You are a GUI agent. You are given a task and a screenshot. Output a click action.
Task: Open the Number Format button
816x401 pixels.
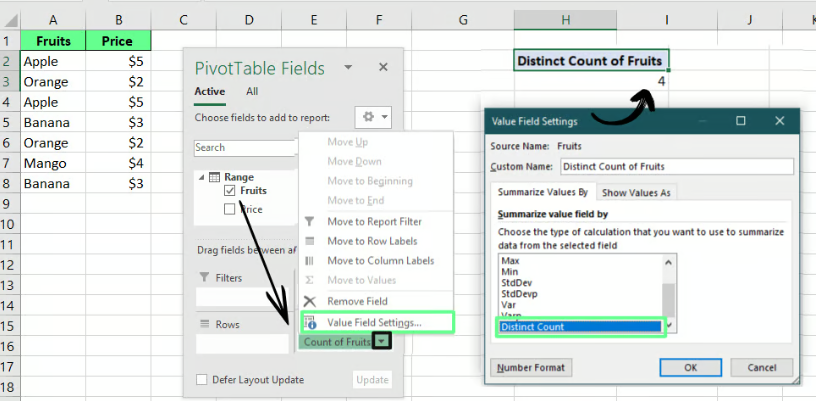click(x=531, y=367)
